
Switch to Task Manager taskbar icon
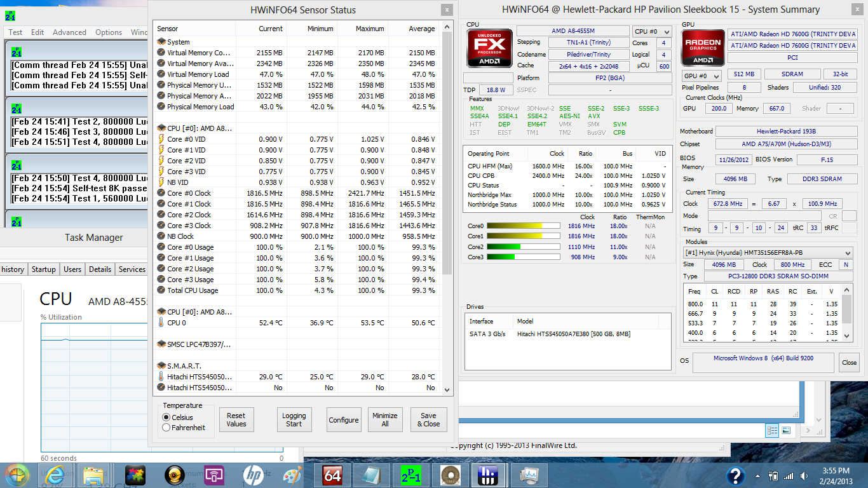[529, 475]
